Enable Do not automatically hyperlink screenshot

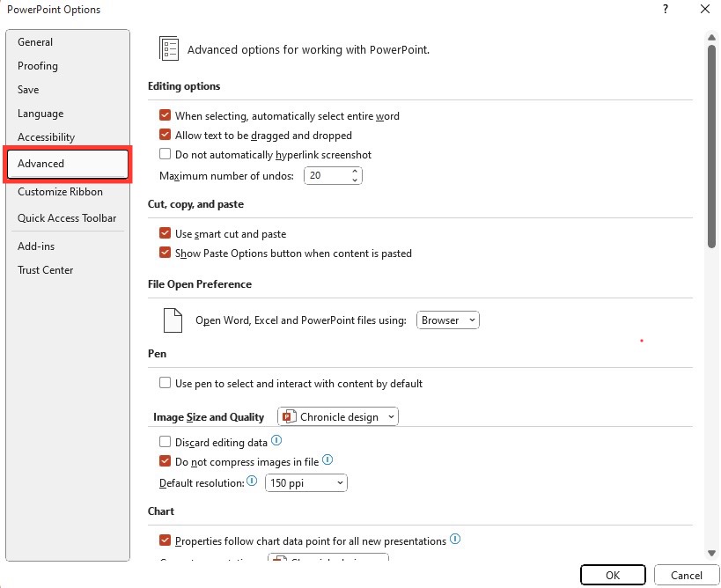[166, 154]
